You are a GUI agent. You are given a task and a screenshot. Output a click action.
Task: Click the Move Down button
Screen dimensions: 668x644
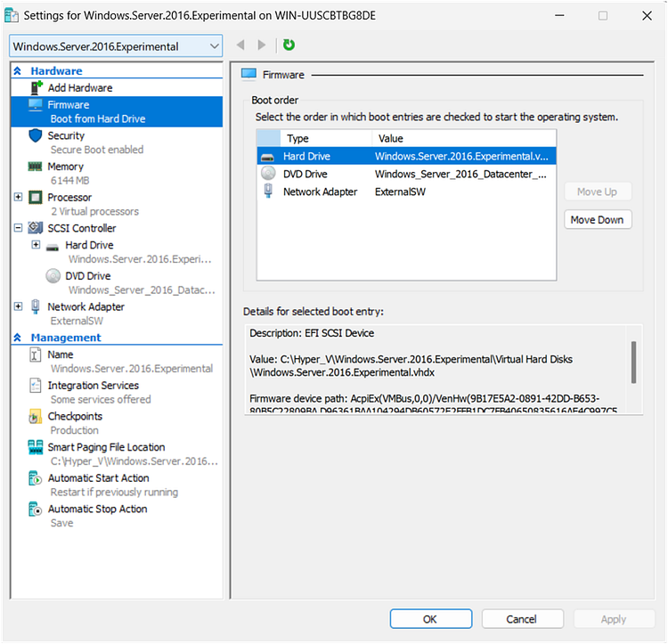[598, 220]
